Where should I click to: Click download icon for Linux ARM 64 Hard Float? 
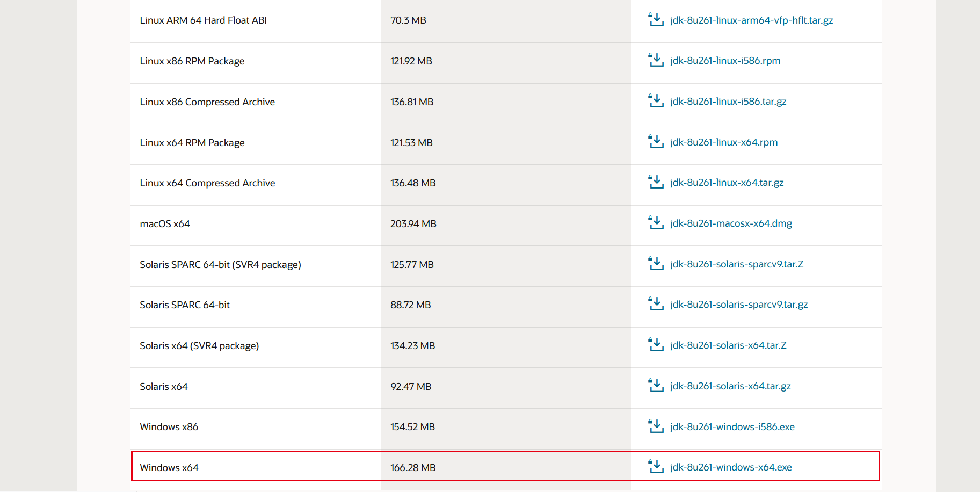(x=656, y=20)
